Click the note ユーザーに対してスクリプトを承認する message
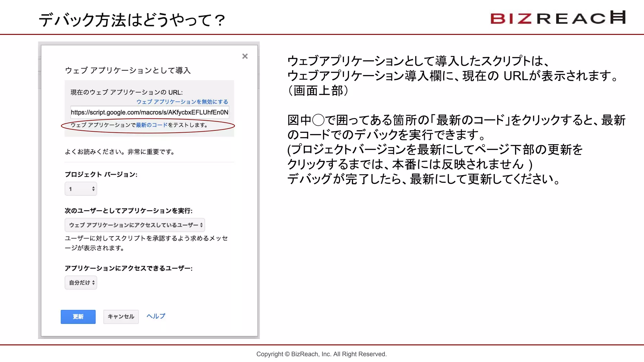Screen dimensions: 644x362 tap(146, 243)
